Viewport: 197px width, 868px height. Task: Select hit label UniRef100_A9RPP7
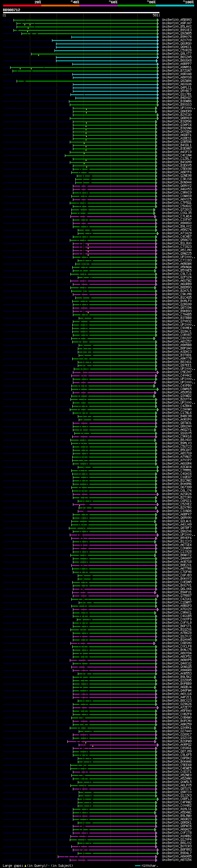pos(177,64)
